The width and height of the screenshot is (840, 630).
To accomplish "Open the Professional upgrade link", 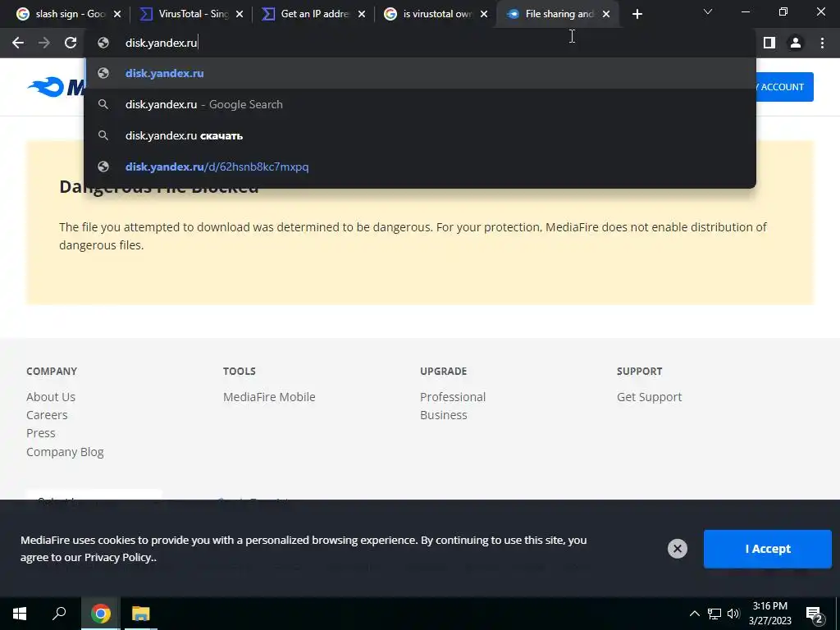I will pyautogui.click(x=453, y=397).
